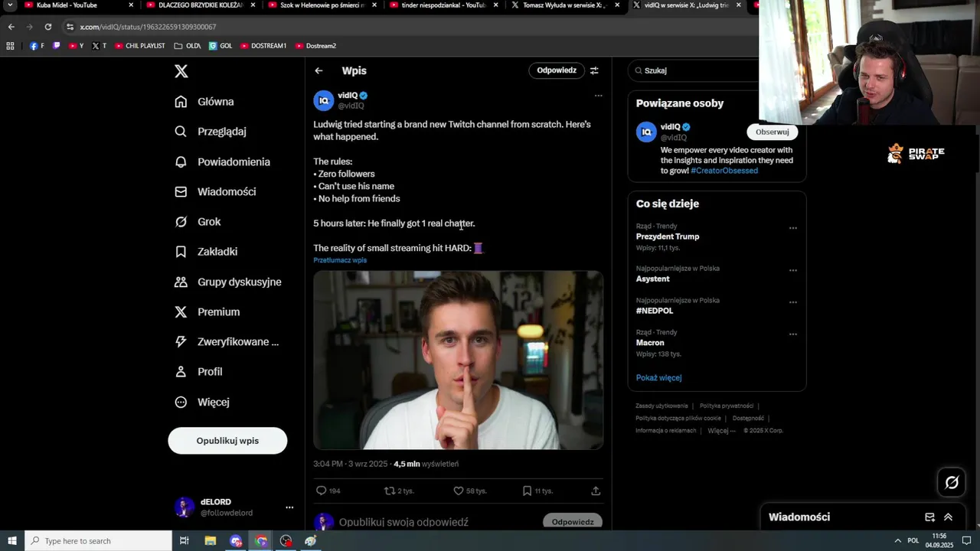Screen dimensions: 980x551
Task: Click Przetłumacz wpis link
Action: point(340,260)
